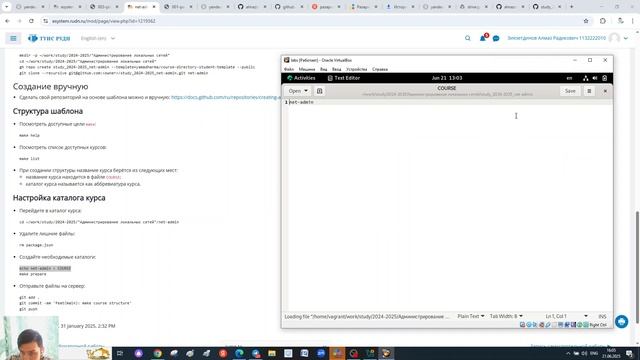Viewport: 640px width, 360px height.
Task: Click the volume icon in the GNOME top bar
Action: pyautogui.click(x=595, y=78)
